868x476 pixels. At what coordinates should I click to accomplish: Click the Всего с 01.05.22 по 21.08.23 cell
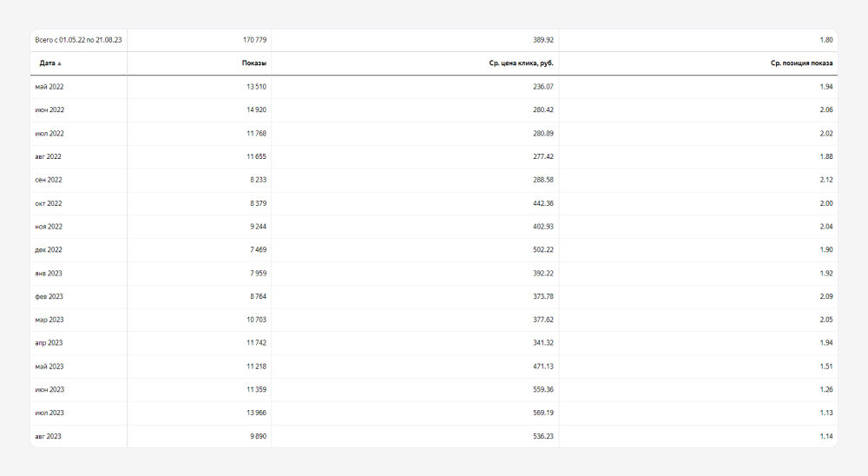click(x=78, y=40)
